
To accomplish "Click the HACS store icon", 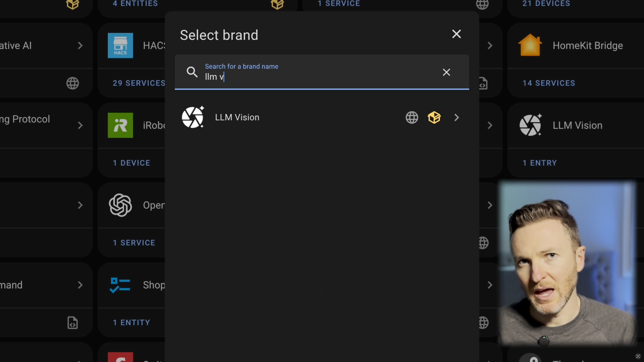I will click(120, 45).
